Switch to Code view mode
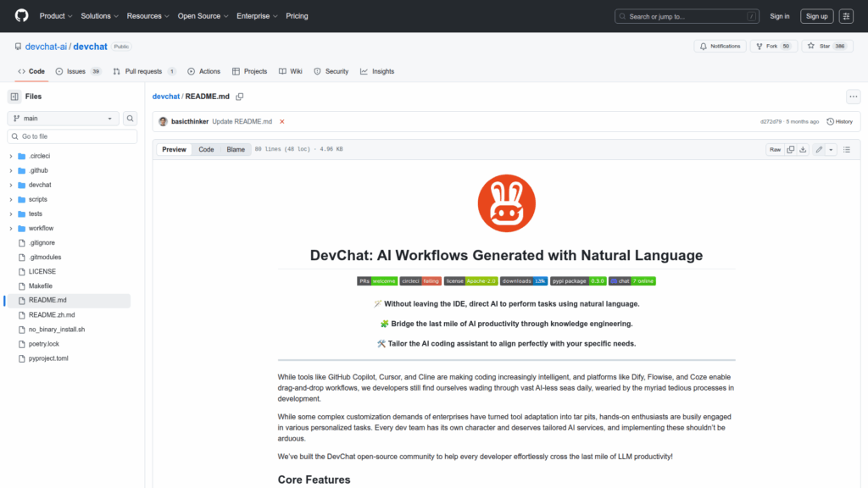Screen dimensions: 868x488 [206, 150]
